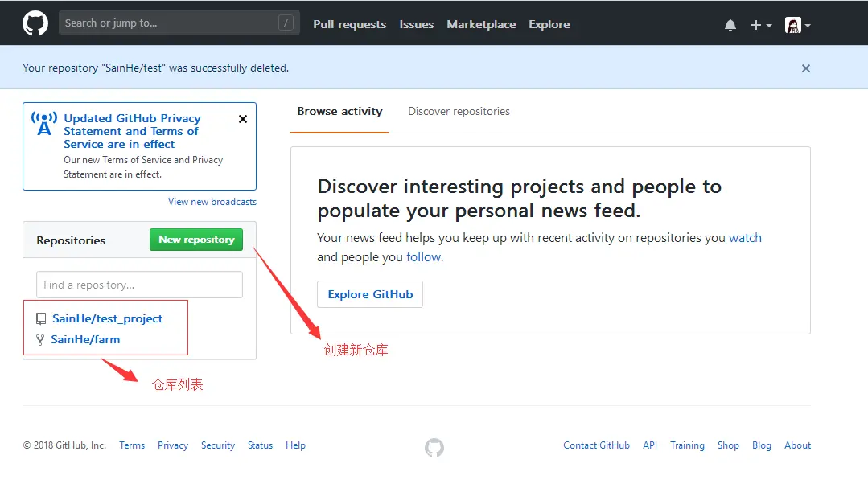Click the Explore GitHub button
This screenshot has height=484, width=868.
click(370, 294)
